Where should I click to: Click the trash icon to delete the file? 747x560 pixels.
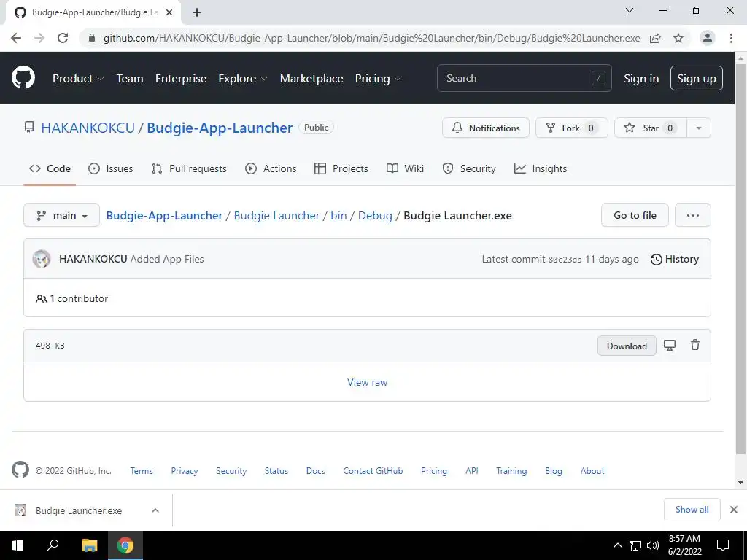[695, 345]
